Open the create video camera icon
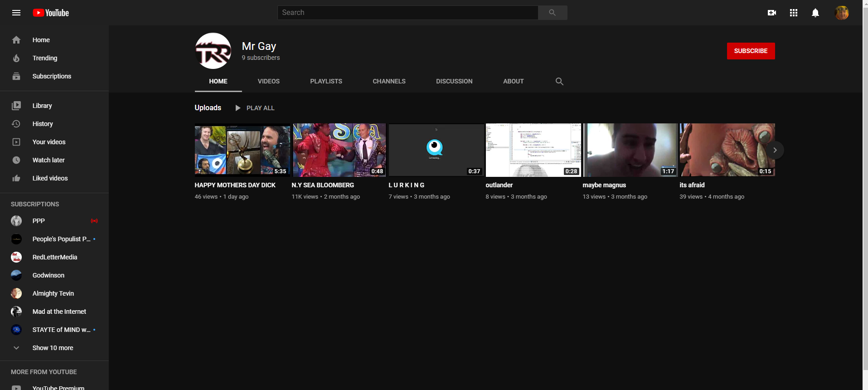 772,13
